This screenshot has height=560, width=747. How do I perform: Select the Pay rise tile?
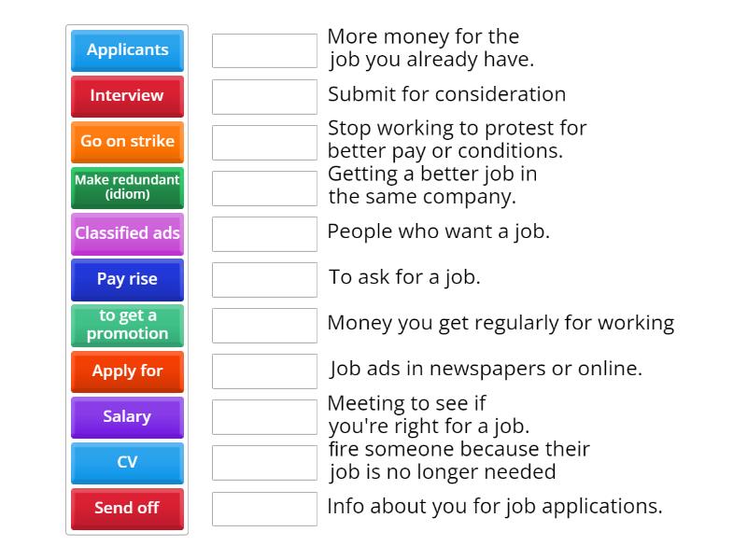coord(127,279)
